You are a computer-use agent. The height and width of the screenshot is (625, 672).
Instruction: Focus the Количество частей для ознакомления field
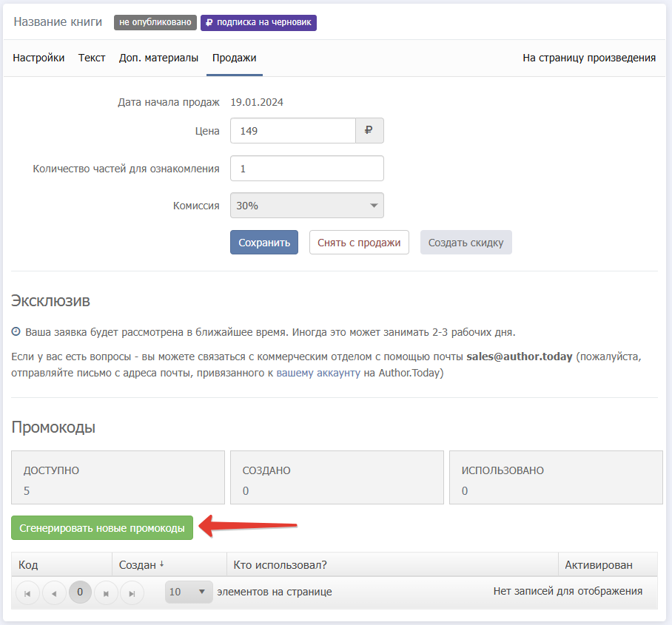tap(307, 169)
